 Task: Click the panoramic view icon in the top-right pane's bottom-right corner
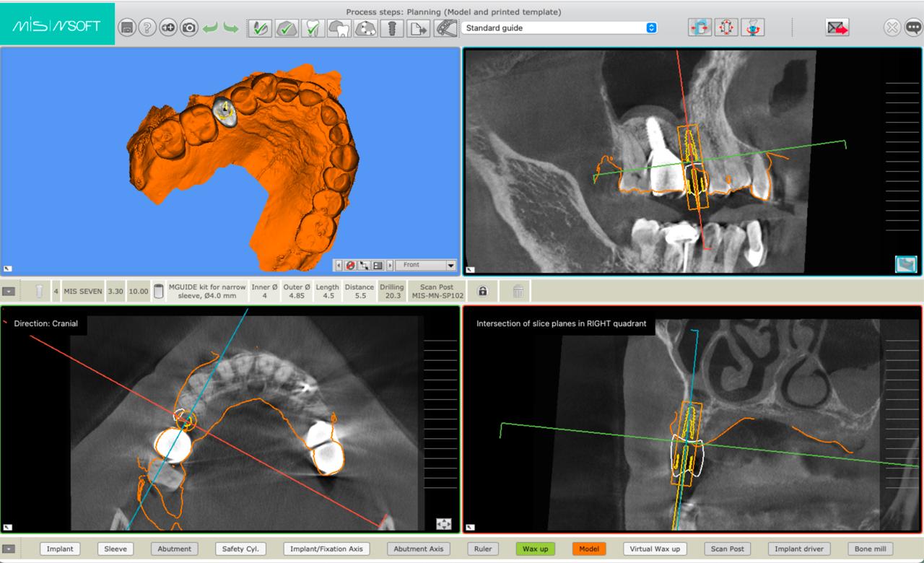(x=906, y=264)
